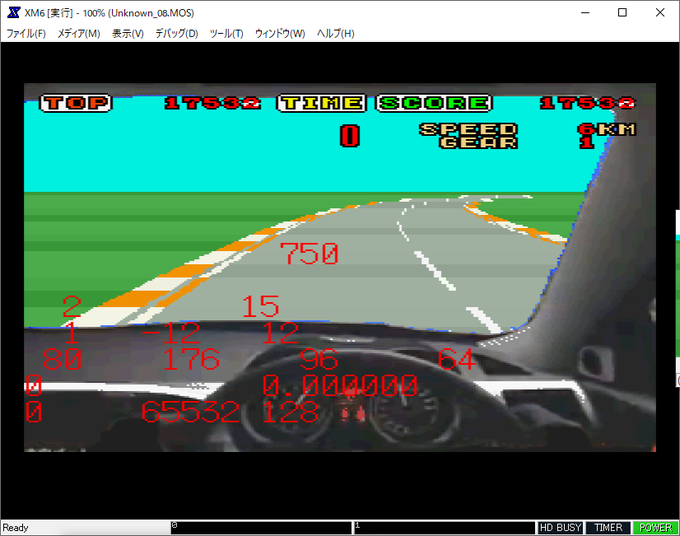
Task: Click the time counter showing 0
Action: coord(350,136)
